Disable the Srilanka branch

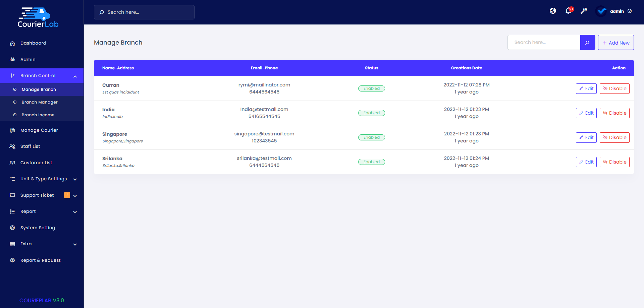click(x=614, y=162)
